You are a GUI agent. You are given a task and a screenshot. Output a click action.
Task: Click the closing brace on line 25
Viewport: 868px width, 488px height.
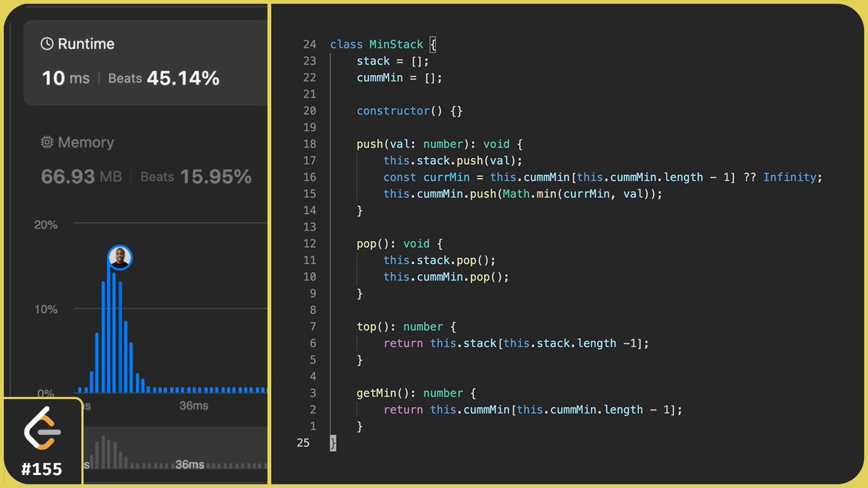tap(333, 443)
